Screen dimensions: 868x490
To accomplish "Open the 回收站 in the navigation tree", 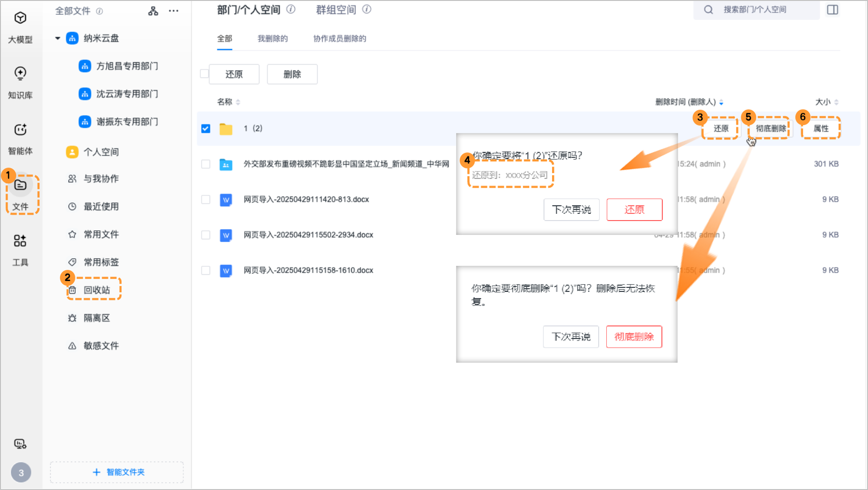I will 96,290.
